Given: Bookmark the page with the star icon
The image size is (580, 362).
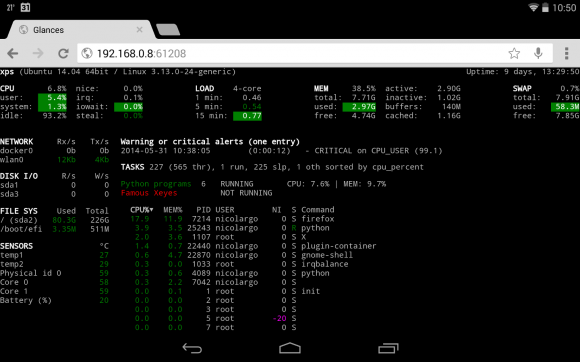Looking at the screenshot, I should [514, 54].
